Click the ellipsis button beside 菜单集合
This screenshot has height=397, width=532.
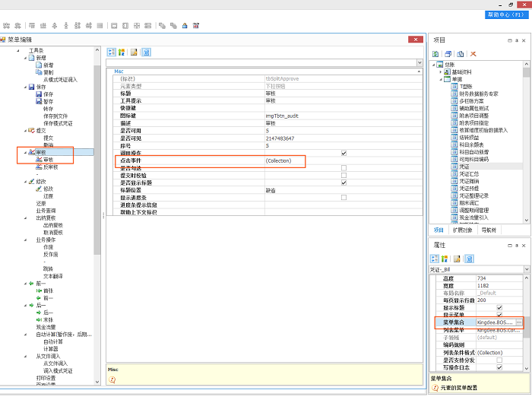point(518,323)
